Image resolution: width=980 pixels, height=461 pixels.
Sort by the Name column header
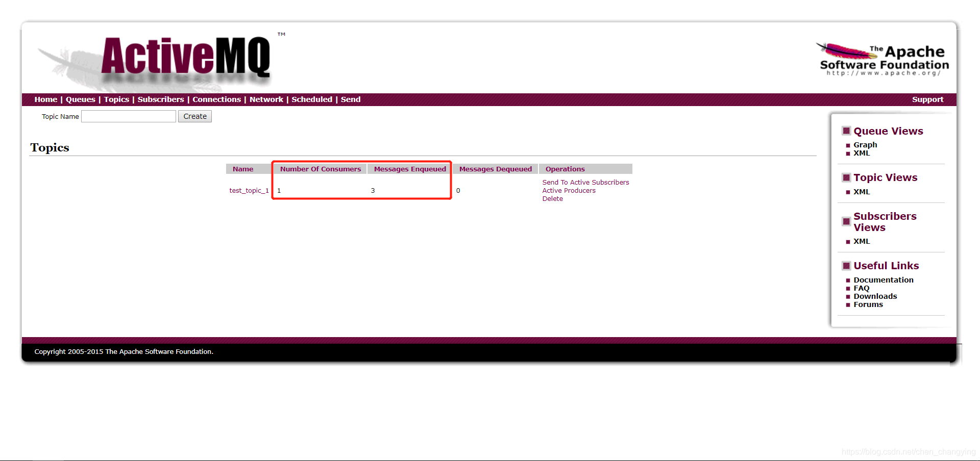(243, 169)
